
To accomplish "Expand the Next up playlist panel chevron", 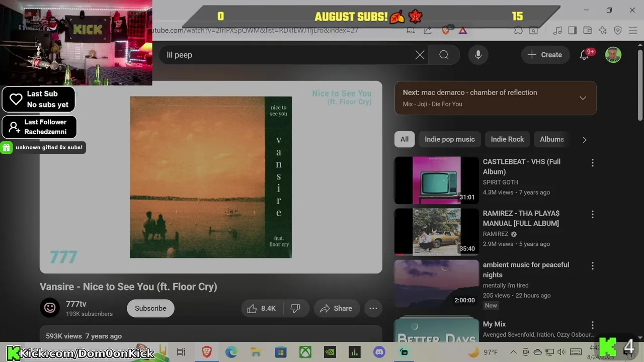I will (583, 98).
